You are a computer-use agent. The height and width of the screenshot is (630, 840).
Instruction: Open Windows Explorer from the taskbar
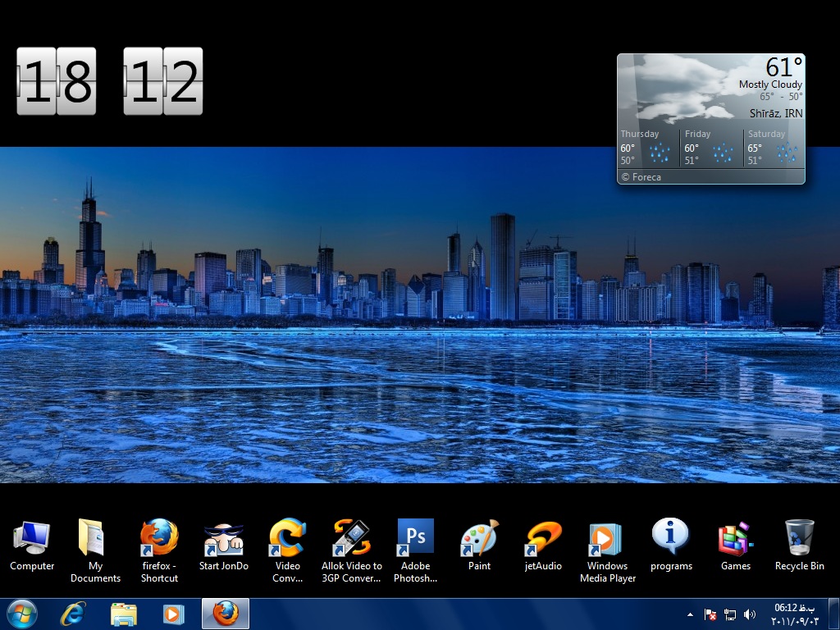click(x=124, y=614)
